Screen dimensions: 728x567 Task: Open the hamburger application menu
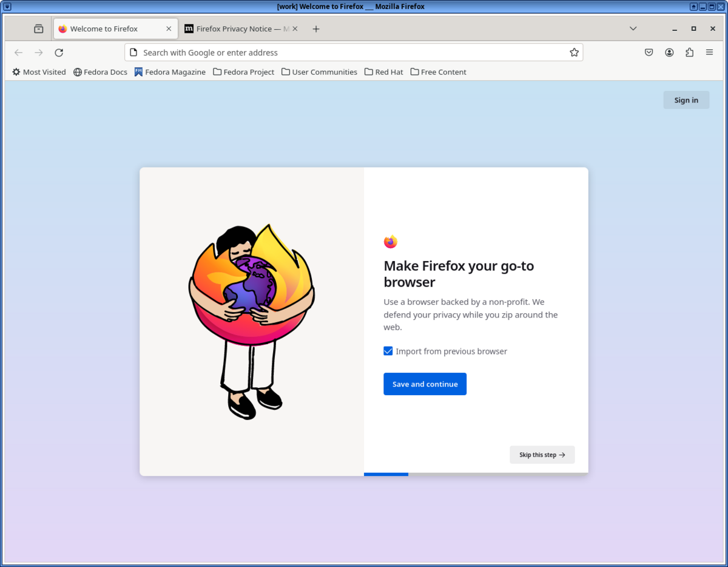pos(709,52)
